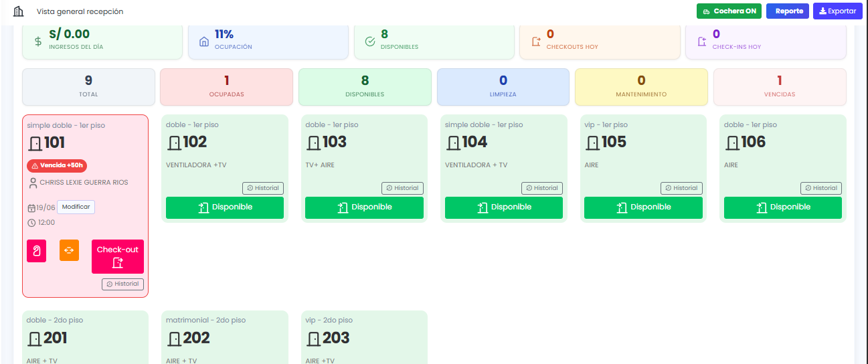
Task: Click the matrimonial - 2do piso label
Action: 205,321
